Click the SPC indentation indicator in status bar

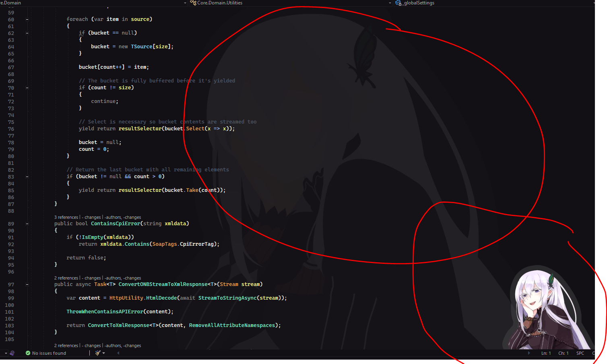[580, 353]
